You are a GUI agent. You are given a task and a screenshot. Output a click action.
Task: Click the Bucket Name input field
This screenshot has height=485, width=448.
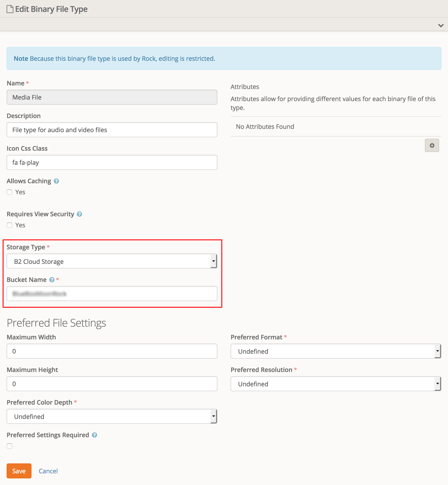112,294
